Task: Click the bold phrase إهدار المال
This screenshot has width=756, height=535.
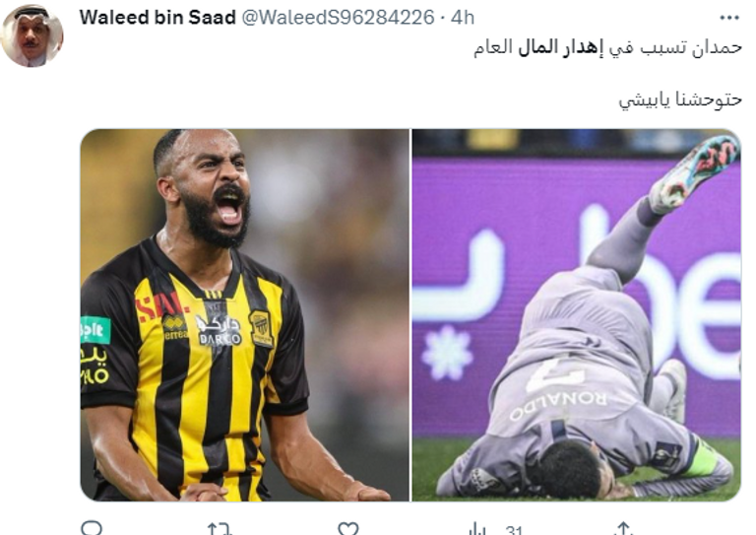Action: point(561,47)
